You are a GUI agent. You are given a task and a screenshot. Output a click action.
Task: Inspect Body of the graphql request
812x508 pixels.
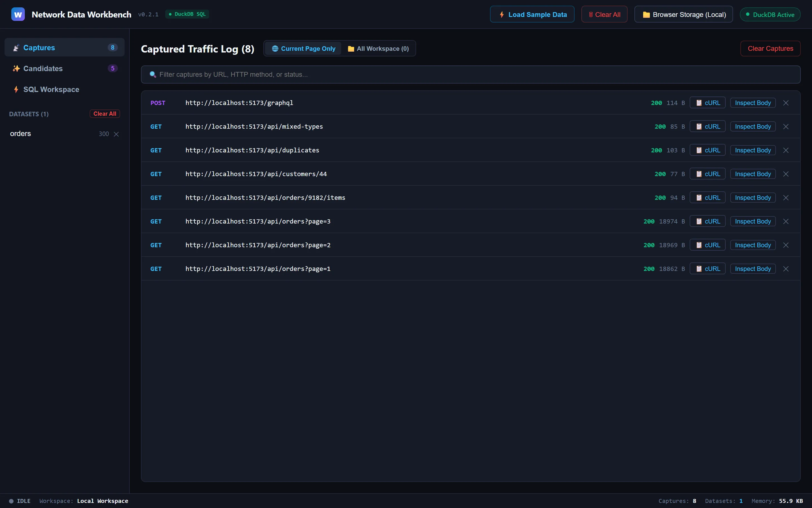753,103
